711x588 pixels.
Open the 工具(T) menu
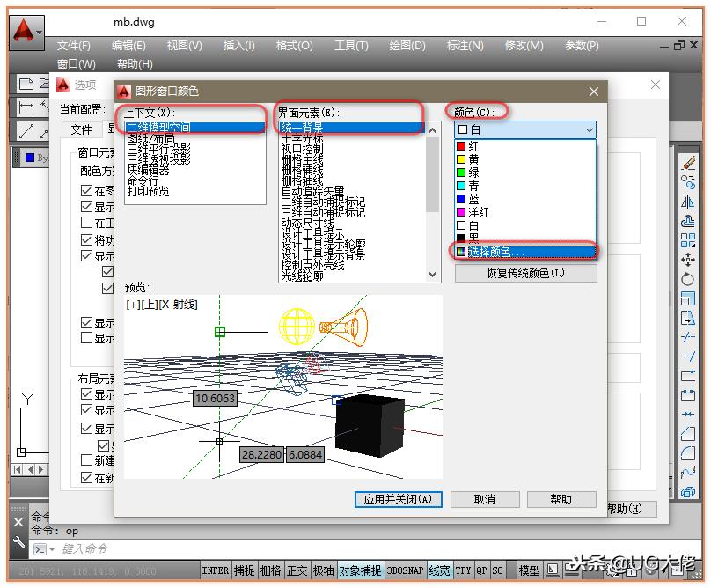pos(351,46)
